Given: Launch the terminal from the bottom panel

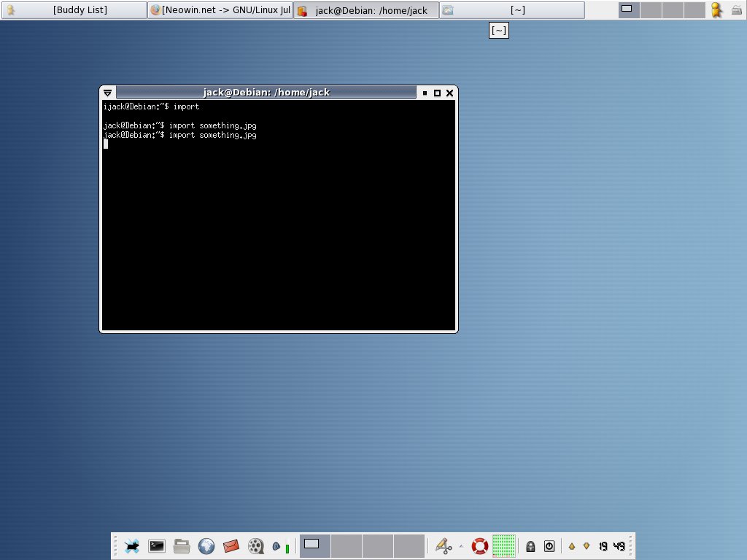Looking at the screenshot, I should [156, 545].
